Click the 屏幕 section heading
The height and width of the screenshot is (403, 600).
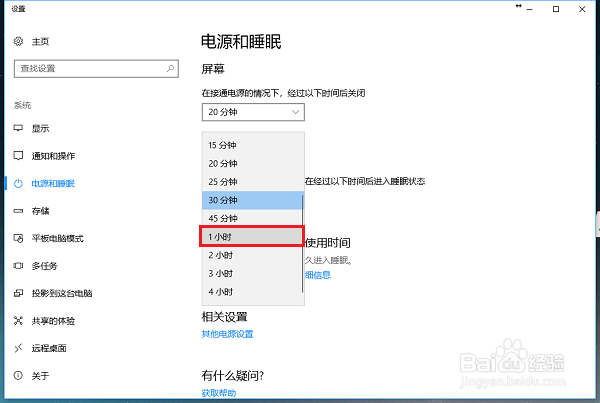pyautogui.click(x=213, y=69)
